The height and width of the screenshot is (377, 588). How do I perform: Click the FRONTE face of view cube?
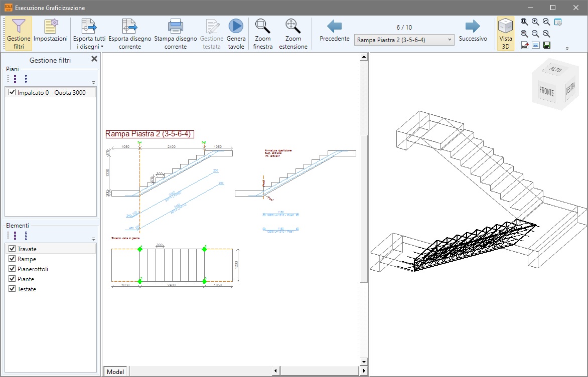546,91
